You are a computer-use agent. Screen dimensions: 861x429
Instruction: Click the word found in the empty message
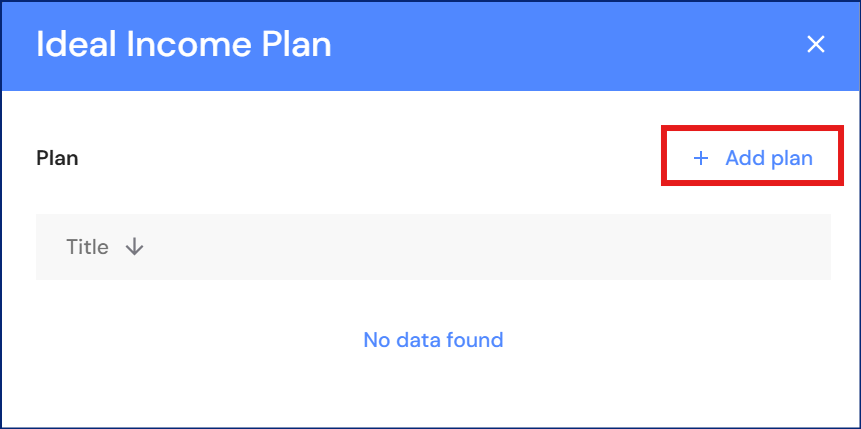pyautogui.click(x=475, y=340)
